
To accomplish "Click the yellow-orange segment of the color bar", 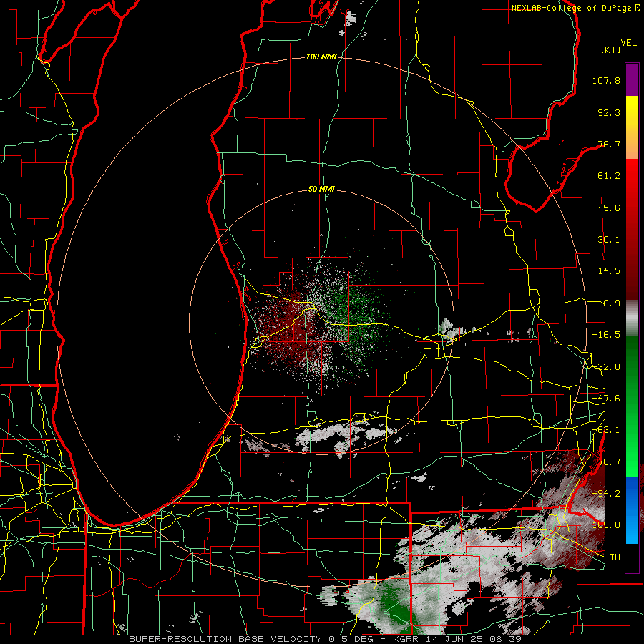I will tap(632, 127).
